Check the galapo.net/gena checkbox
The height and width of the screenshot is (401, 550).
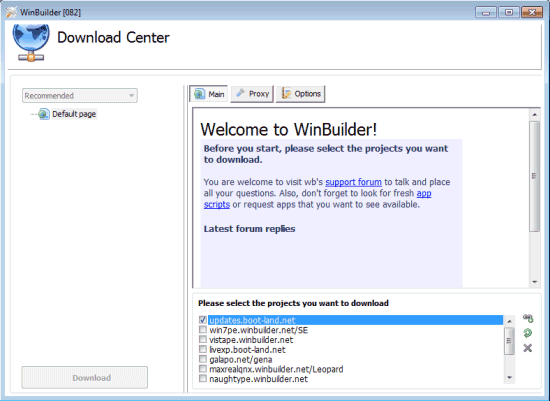coord(203,359)
